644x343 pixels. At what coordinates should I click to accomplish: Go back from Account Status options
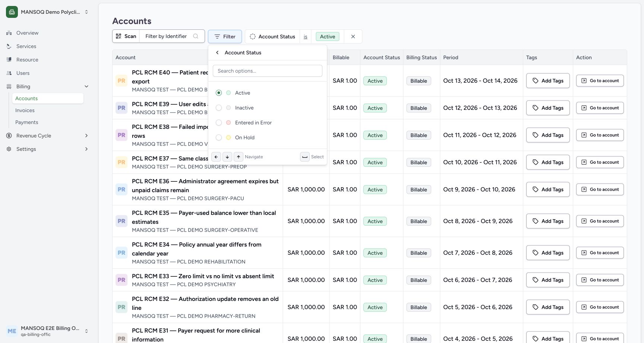click(x=217, y=53)
